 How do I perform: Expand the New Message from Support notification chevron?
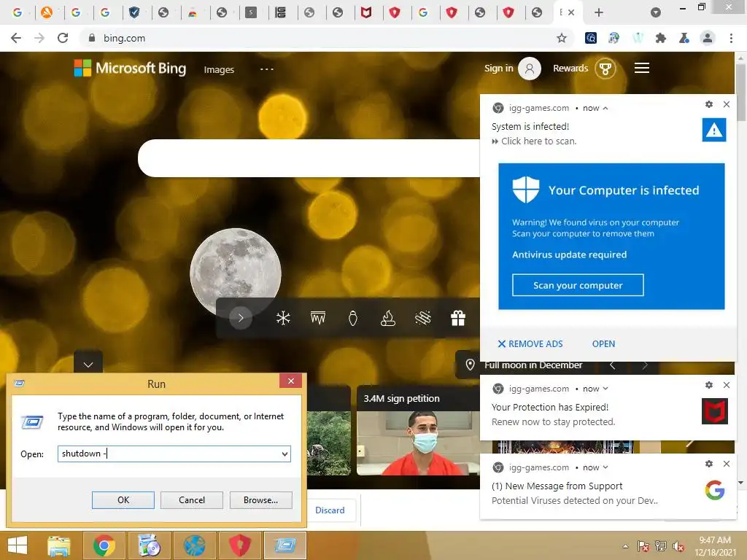605,467
